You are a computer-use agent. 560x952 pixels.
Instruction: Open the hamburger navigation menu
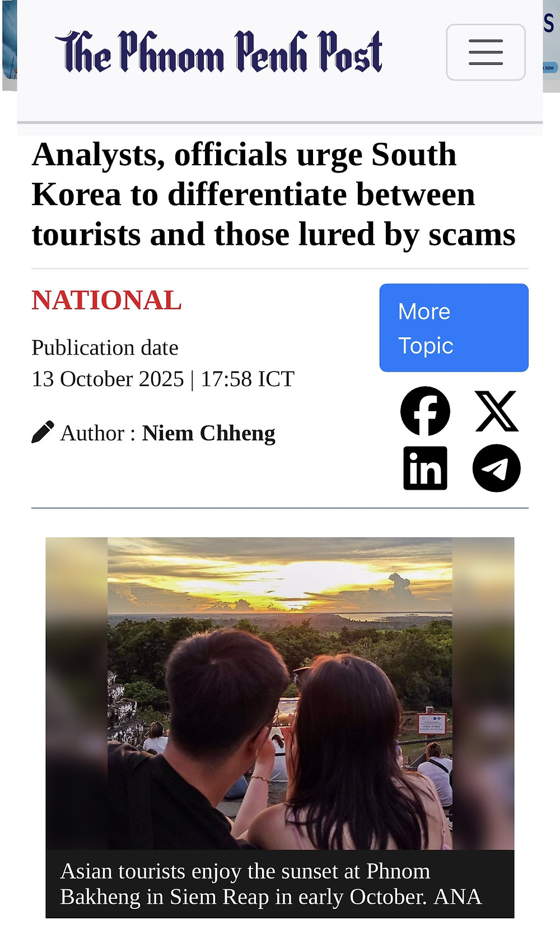click(486, 52)
